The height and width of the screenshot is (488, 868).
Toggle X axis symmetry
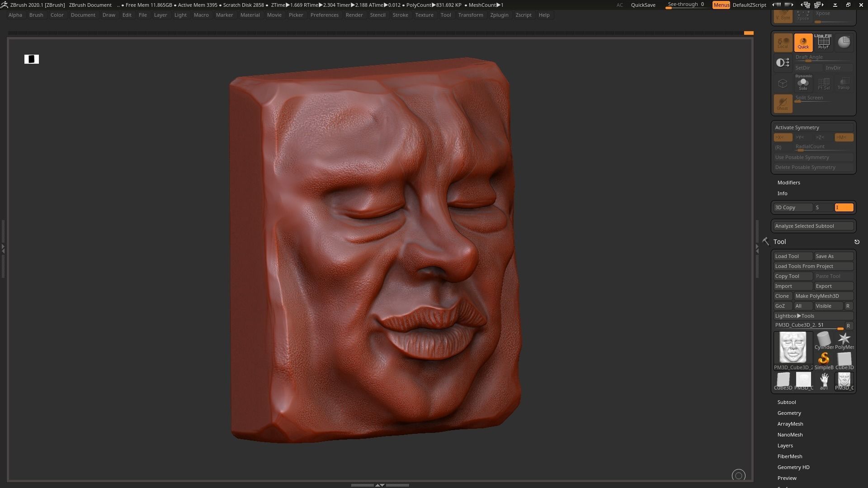[783, 137]
